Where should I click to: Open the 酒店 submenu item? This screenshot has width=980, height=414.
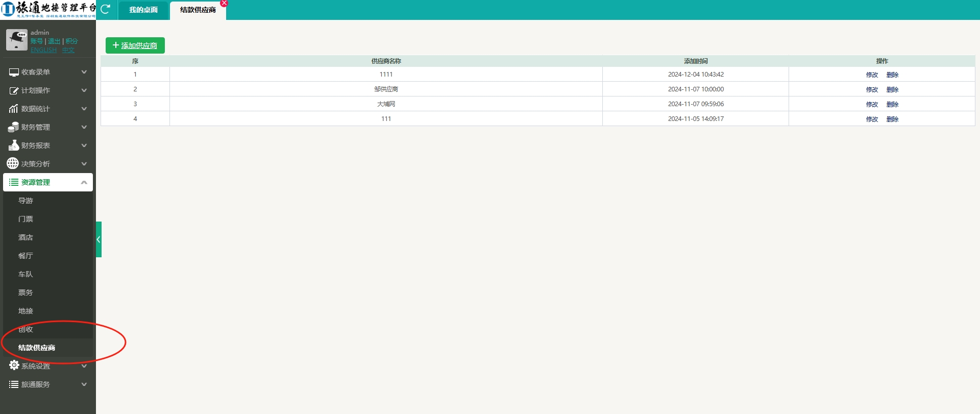click(26, 237)
